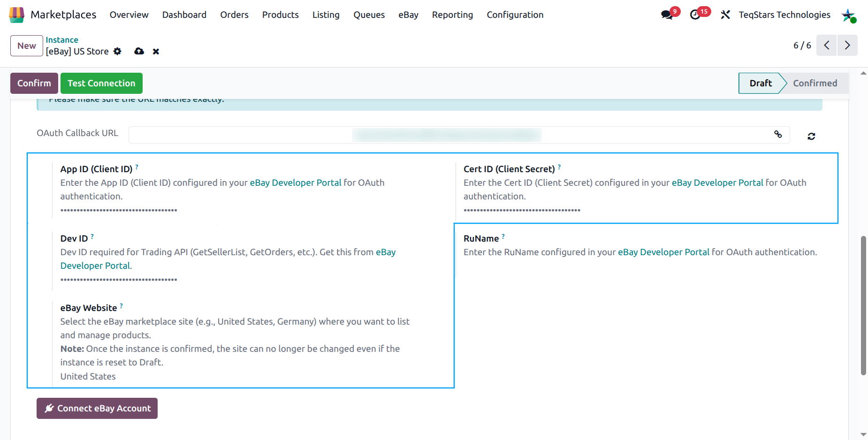Click the Confirm button
The height and width of the screenshot is (440, 868).
(34, 83)
